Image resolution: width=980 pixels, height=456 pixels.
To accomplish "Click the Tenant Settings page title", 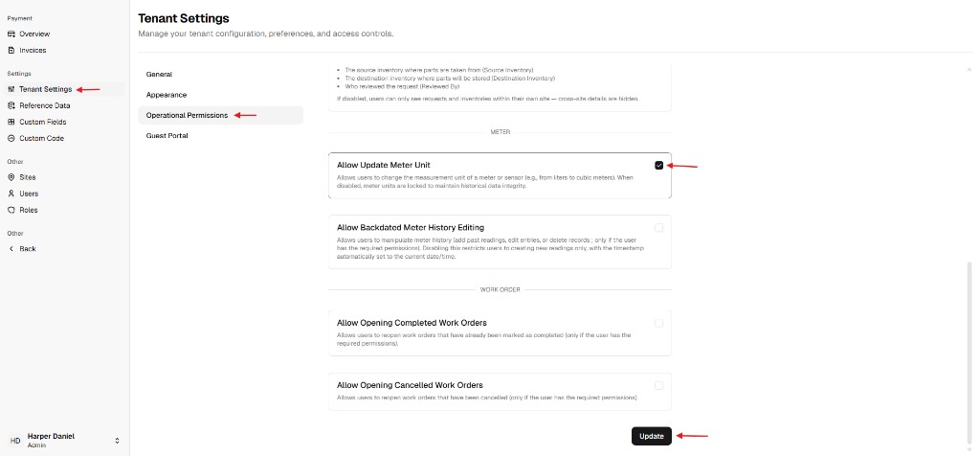I will tap(184, 18).
